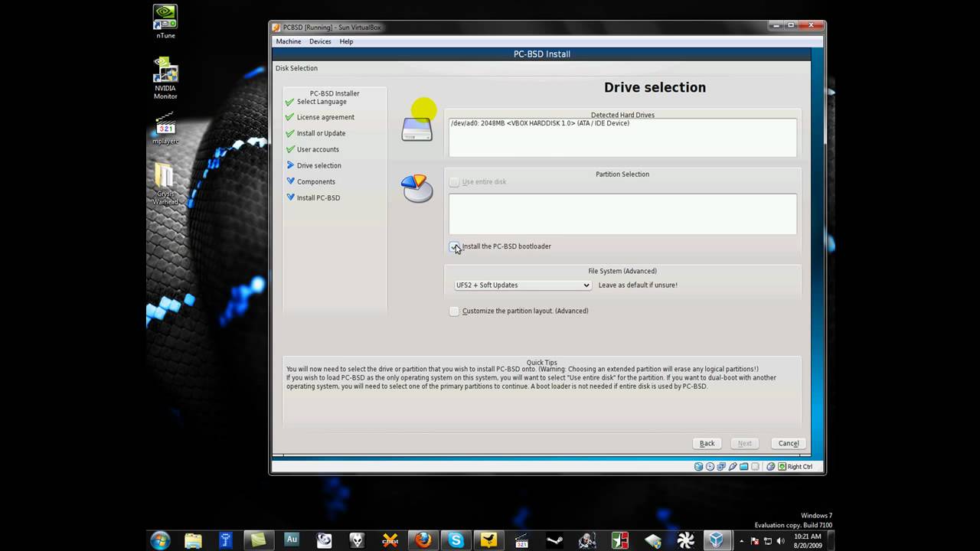This screenshot has height=551, width=980.
Task: Check 'Customize the partition layout' option
Action: click(454, 311)
